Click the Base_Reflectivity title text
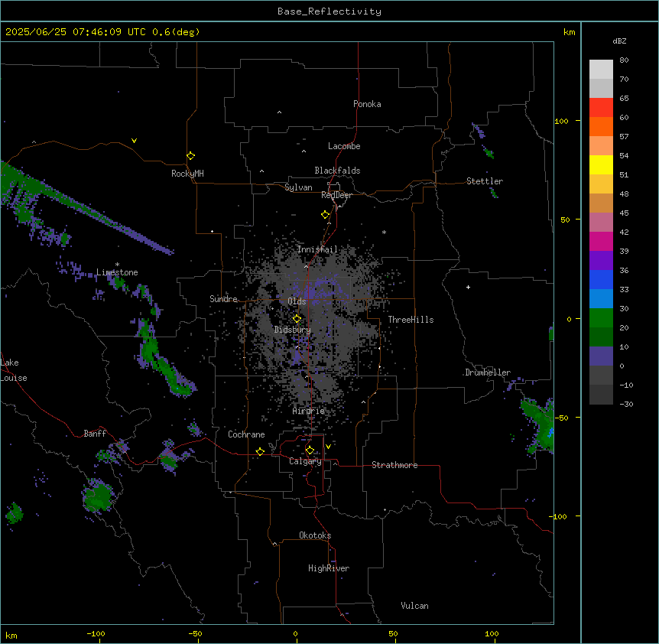This screenshot has width=659, height=644. 329,11
